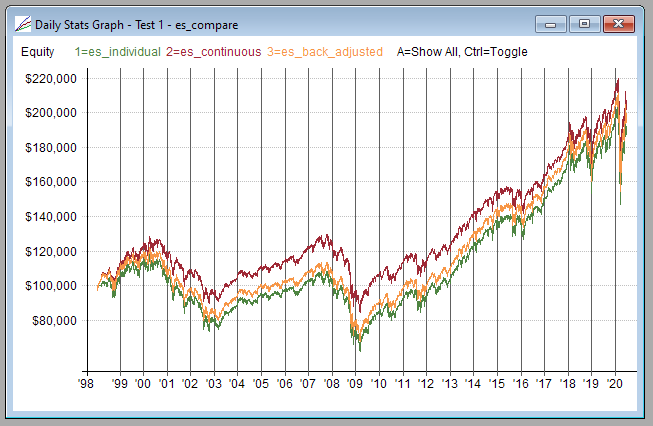
Task: Click the $160,000 y-axis label
Action: [x=50, y=182]
